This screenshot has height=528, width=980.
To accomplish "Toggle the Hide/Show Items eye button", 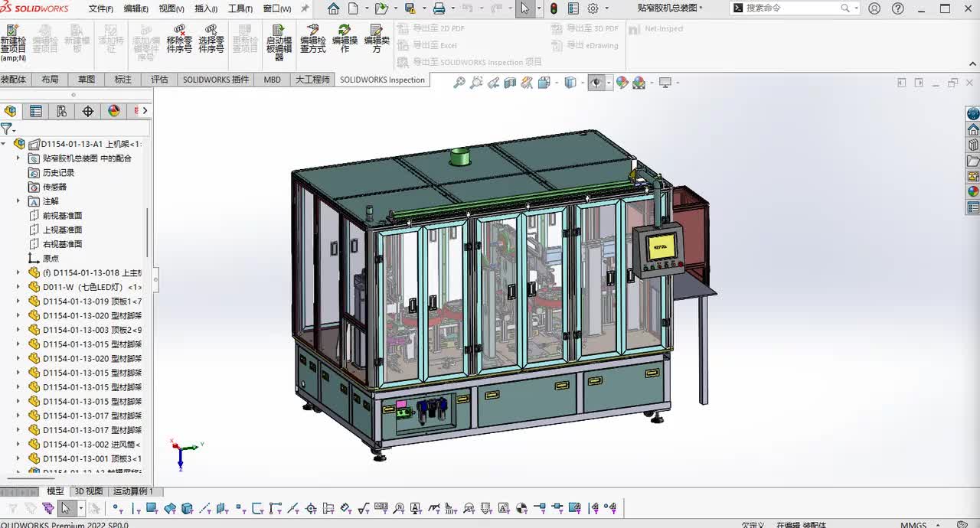I will click(x=596, y=83).
